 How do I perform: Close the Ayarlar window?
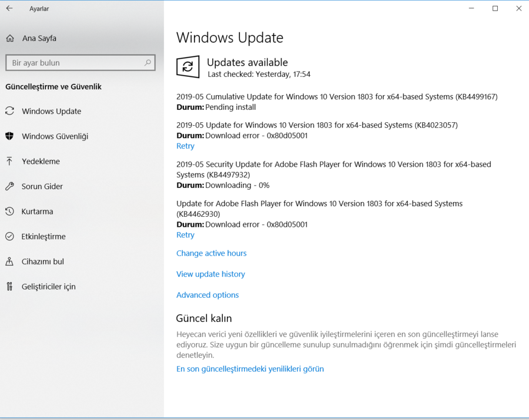518,8
